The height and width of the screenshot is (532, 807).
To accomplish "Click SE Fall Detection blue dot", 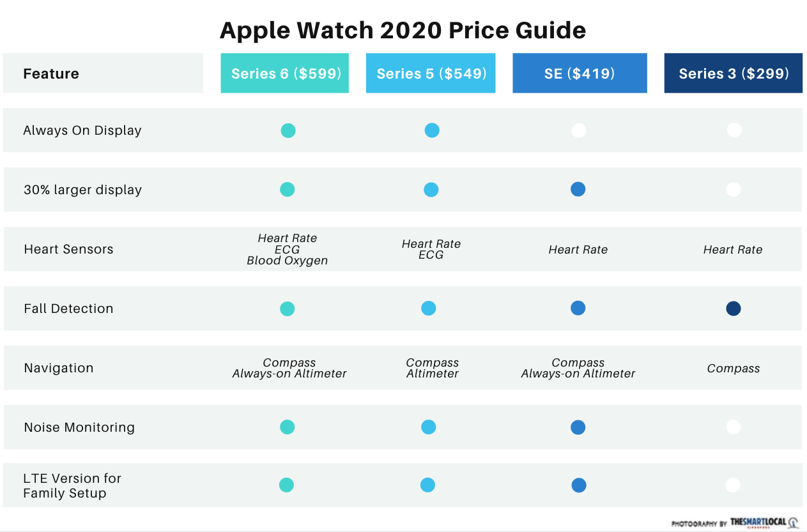I will [x=578, y=308].
